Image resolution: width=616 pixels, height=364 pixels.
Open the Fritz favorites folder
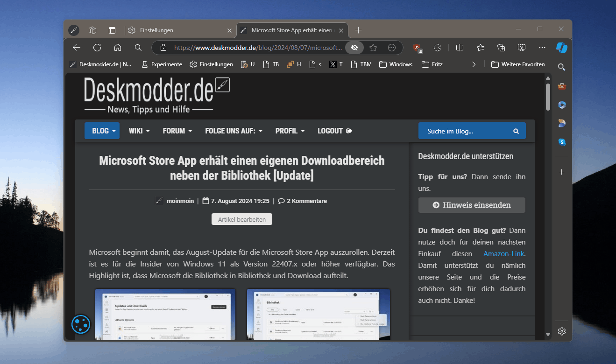tap(432, 64)
